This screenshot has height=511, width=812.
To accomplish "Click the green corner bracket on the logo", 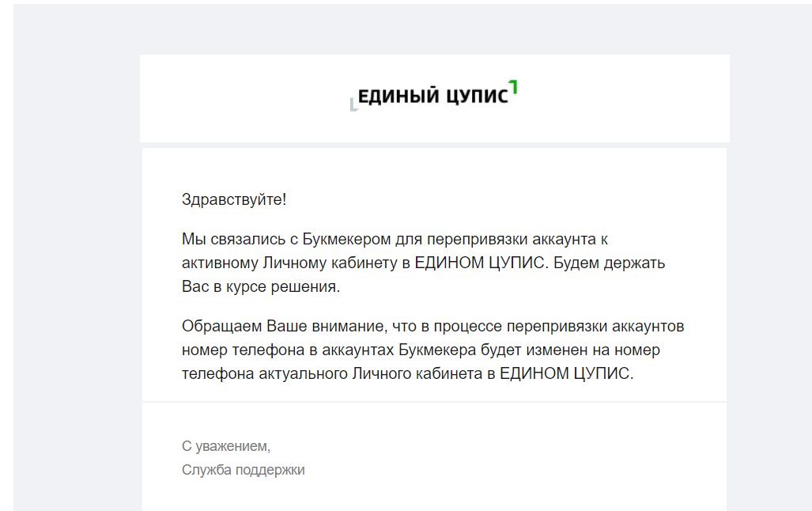I will 514,85.
